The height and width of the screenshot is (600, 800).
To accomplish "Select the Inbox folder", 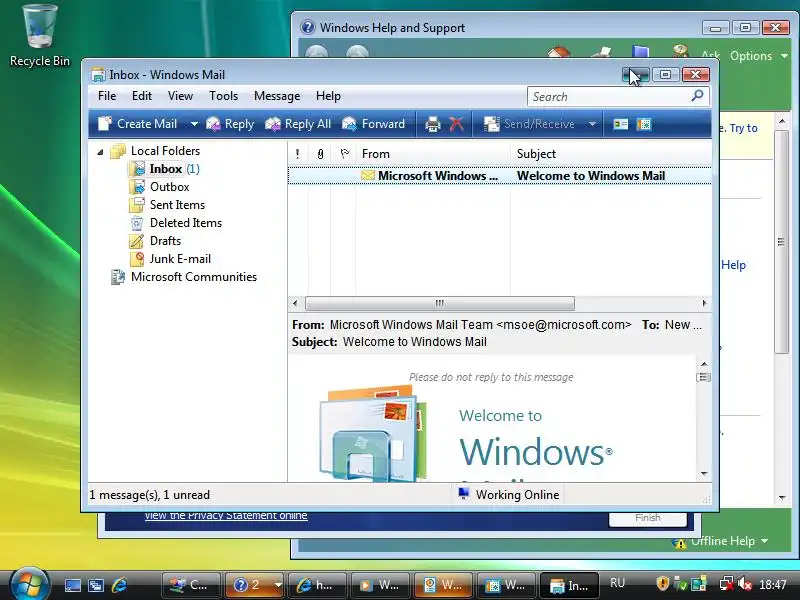I will pos(164,169).
